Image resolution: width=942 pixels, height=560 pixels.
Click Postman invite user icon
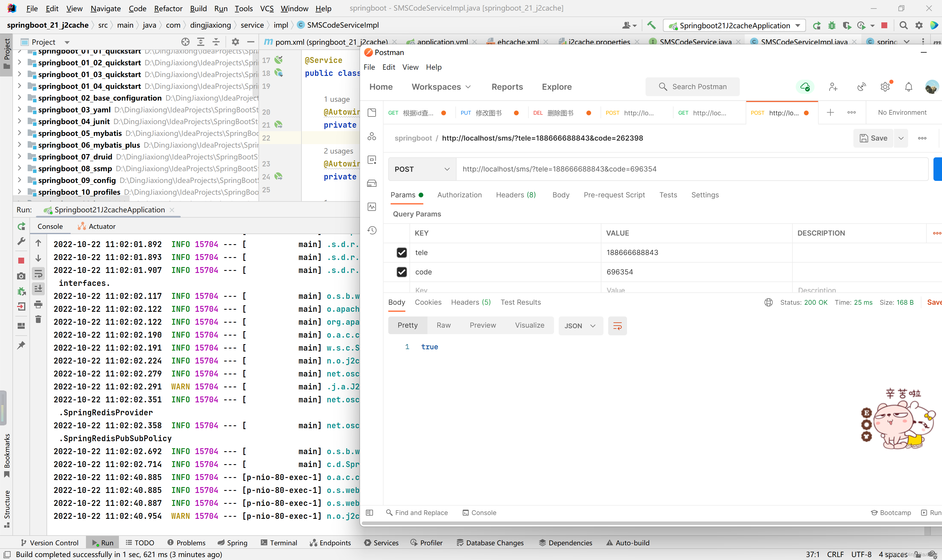coord(833,87)
